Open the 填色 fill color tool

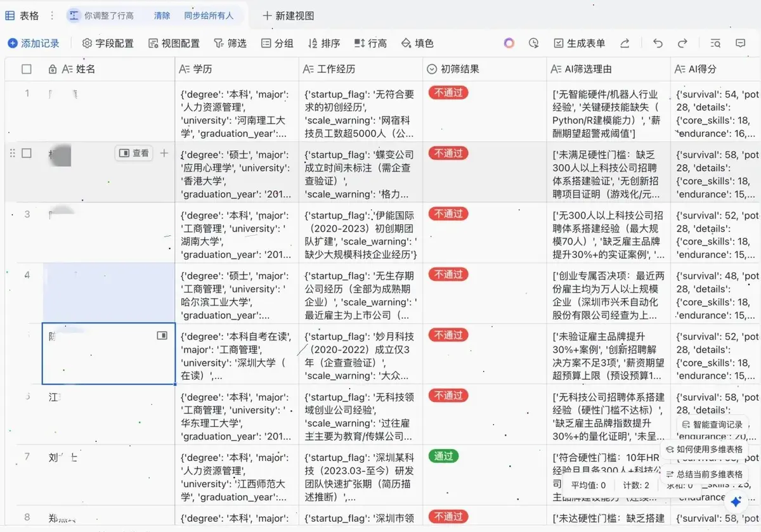point(417,43)
